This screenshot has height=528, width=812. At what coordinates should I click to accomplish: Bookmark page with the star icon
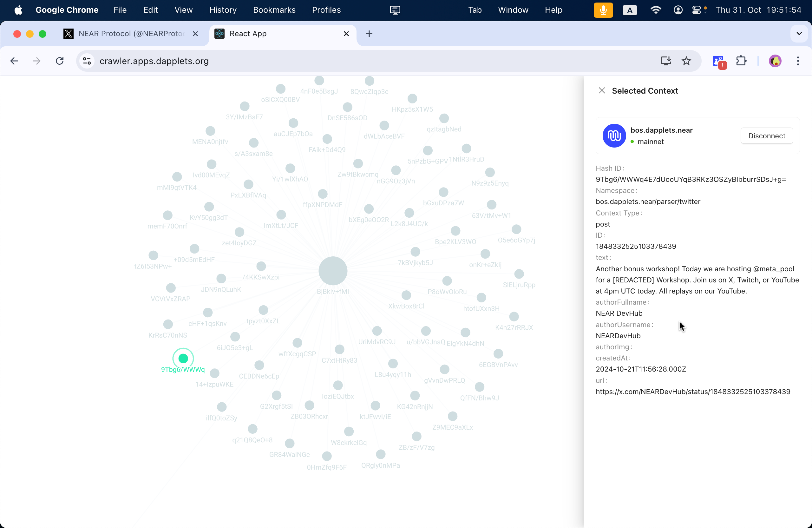tap(686, 61)
